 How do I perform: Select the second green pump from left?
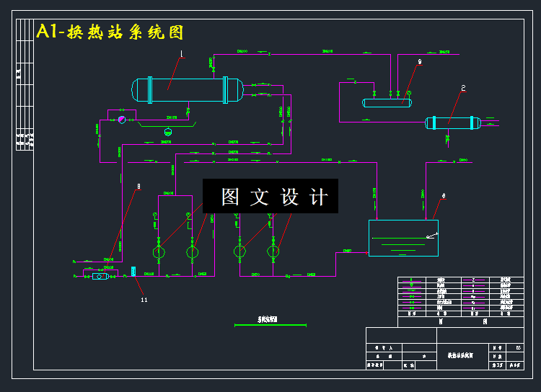tap(193, 252)
